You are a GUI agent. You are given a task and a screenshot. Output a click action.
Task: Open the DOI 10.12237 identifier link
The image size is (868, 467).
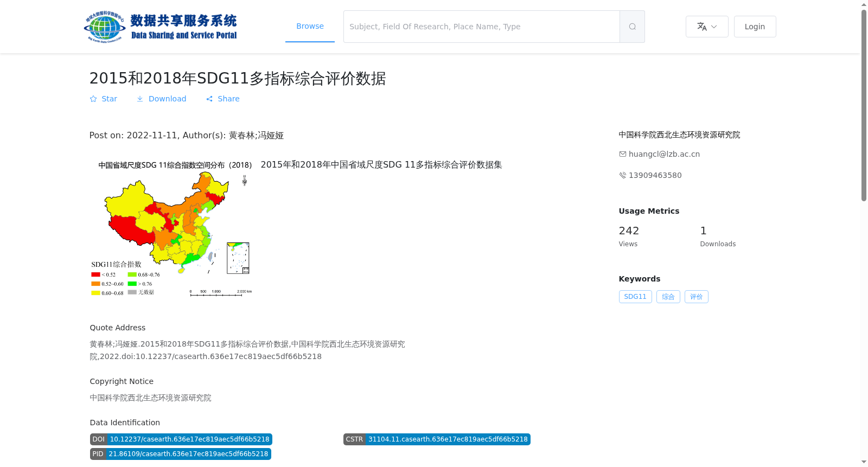coord(181,439)
